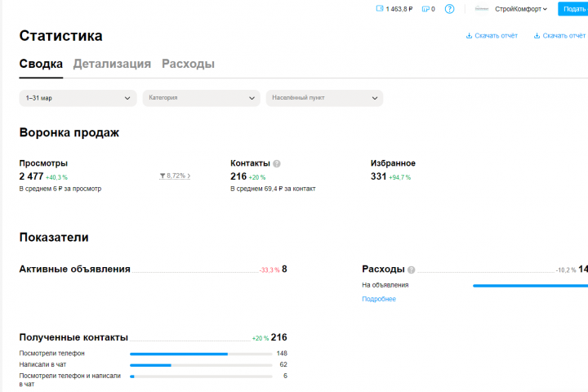Image resolution: width=588 pixels, height=392 pixels.
Task: Download report using first Скачать отчёт link
Action: click(x=492, y=36)
